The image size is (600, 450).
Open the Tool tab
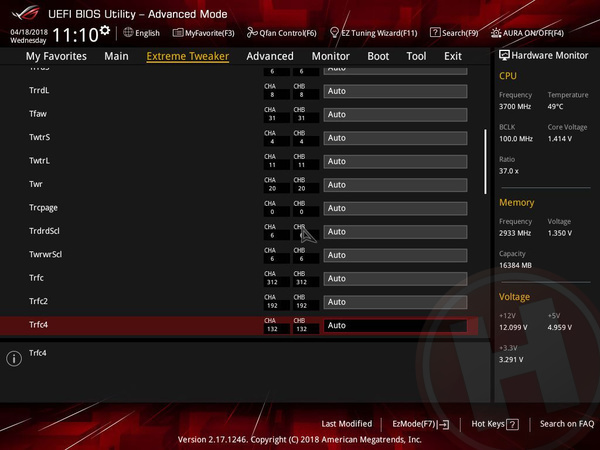pos(416,56)
